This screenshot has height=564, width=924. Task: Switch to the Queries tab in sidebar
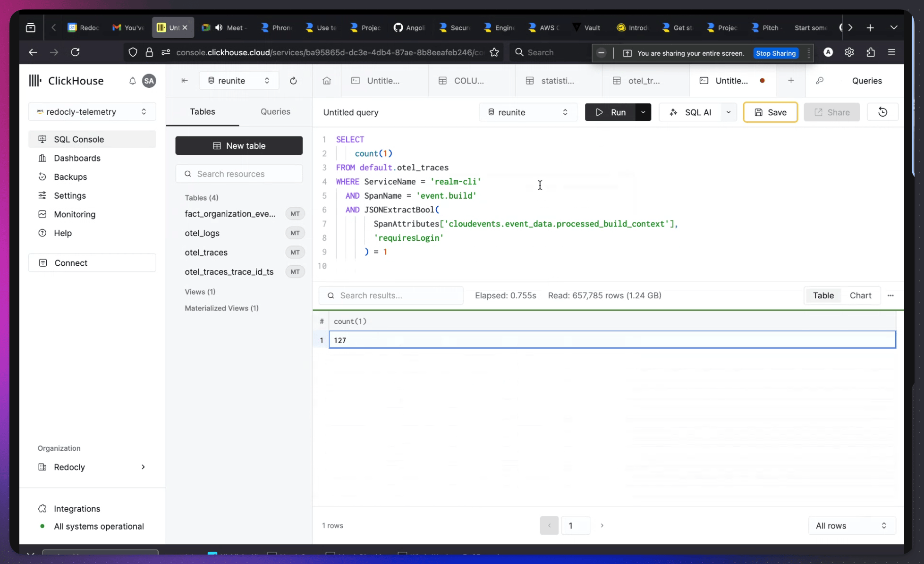pyautogui.click(x=275, y=111)
